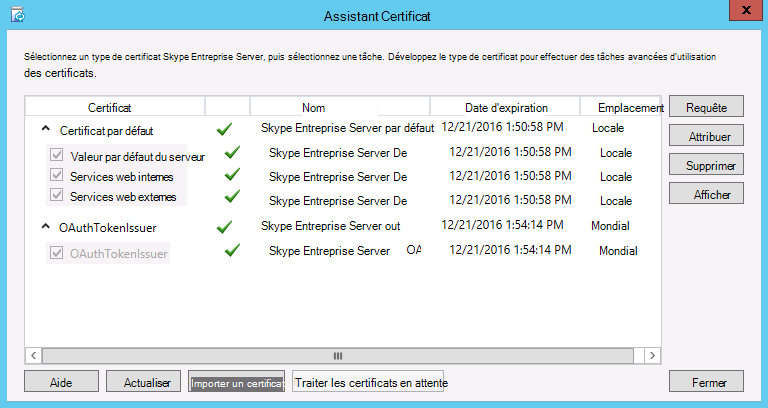Click expiration date of Valeur par défaut row
This screenshot has width=768, height=408.
510,152
